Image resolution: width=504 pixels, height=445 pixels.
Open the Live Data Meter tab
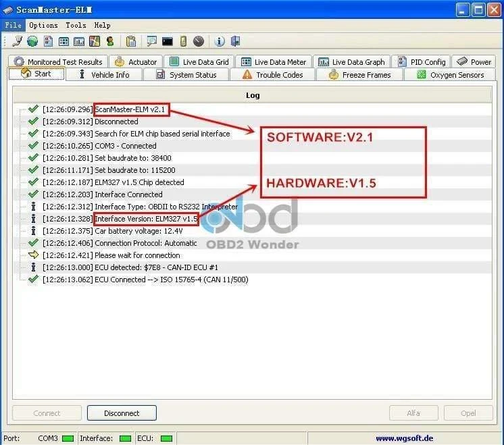tap(274, 61)
